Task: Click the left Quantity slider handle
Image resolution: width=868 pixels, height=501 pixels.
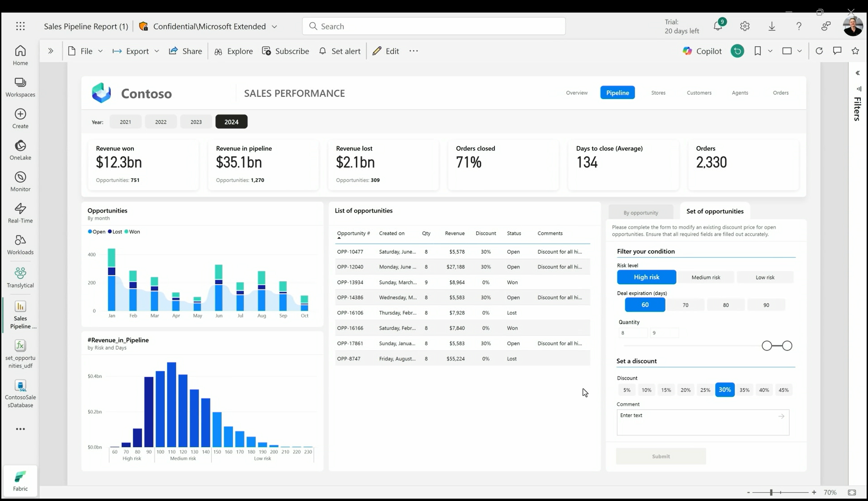Action: click(767, 346)
